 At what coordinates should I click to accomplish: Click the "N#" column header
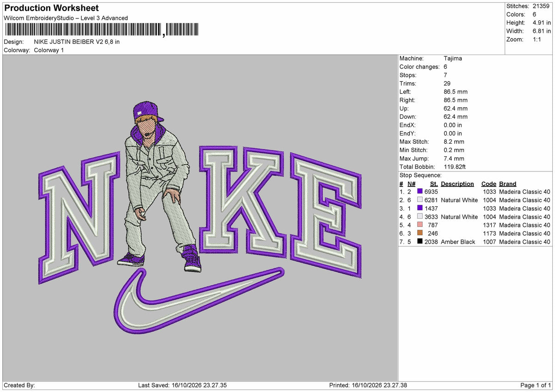[x=411, y=184]
